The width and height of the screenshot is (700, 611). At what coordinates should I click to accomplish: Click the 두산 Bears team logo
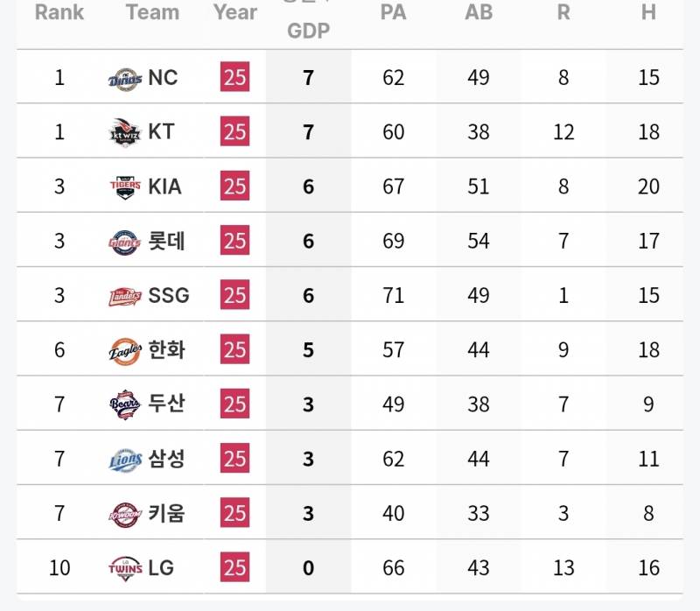124,404
